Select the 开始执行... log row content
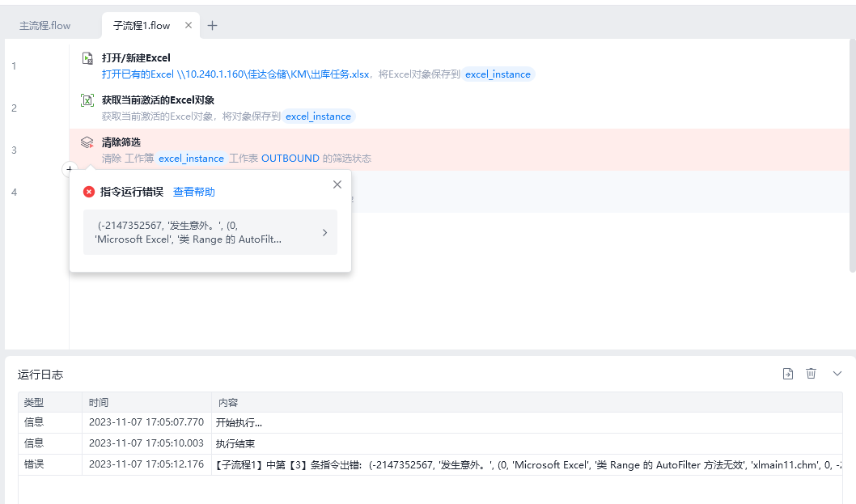 click(239, 422)
